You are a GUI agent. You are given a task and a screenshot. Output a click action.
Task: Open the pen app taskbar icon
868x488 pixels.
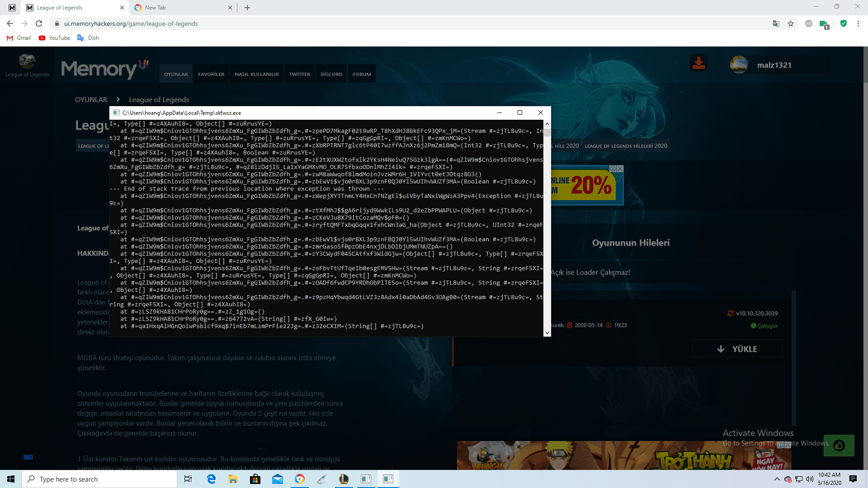tap(322, 479)
